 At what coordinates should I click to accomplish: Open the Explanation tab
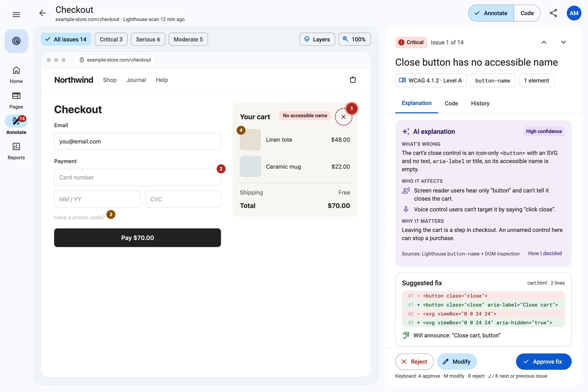click(x=416, y=103)
